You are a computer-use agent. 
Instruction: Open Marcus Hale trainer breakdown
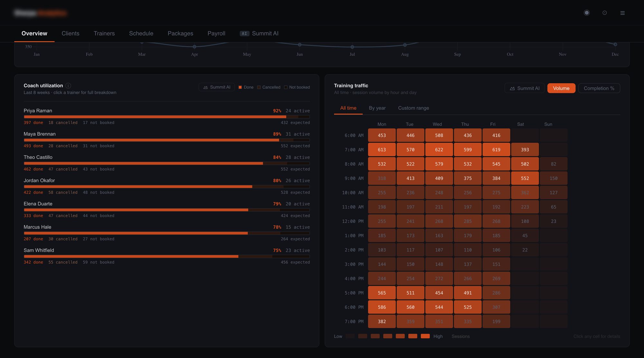coord(167,232)
